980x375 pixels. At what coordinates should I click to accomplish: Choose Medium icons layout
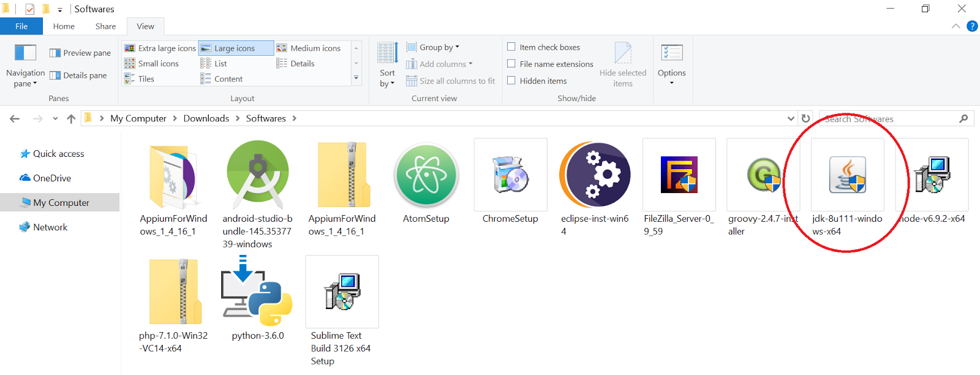coord(309,48)
